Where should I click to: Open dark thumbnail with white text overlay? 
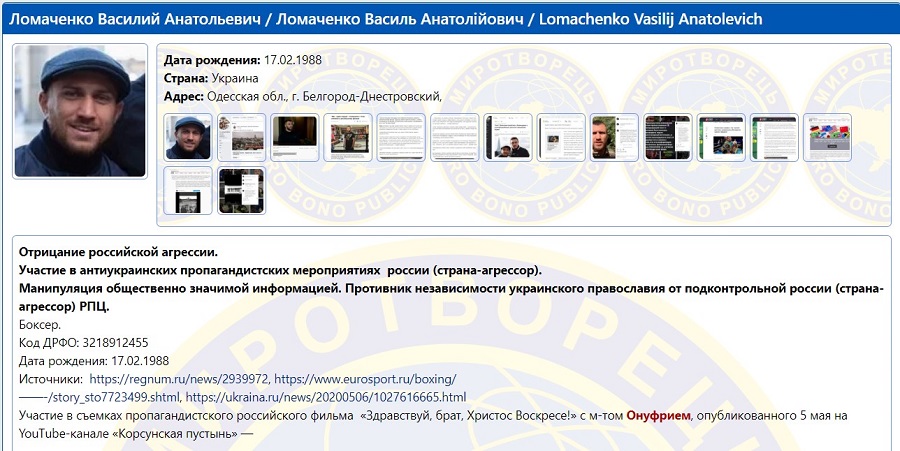tap(668, 138)
